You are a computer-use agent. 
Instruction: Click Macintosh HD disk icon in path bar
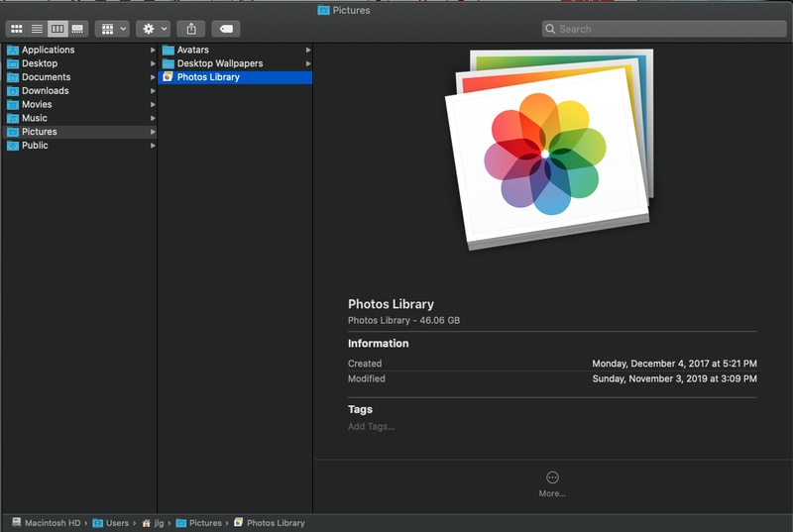pos(17,522)
